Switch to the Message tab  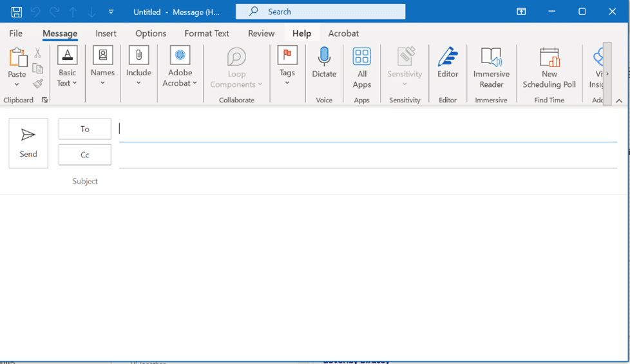pyautogui.click(x=60, y=34)
